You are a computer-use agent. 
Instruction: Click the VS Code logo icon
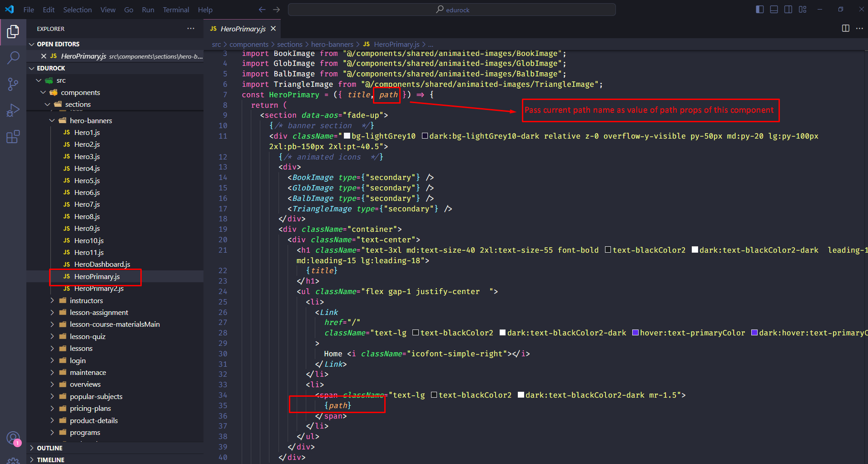point(10,9)
